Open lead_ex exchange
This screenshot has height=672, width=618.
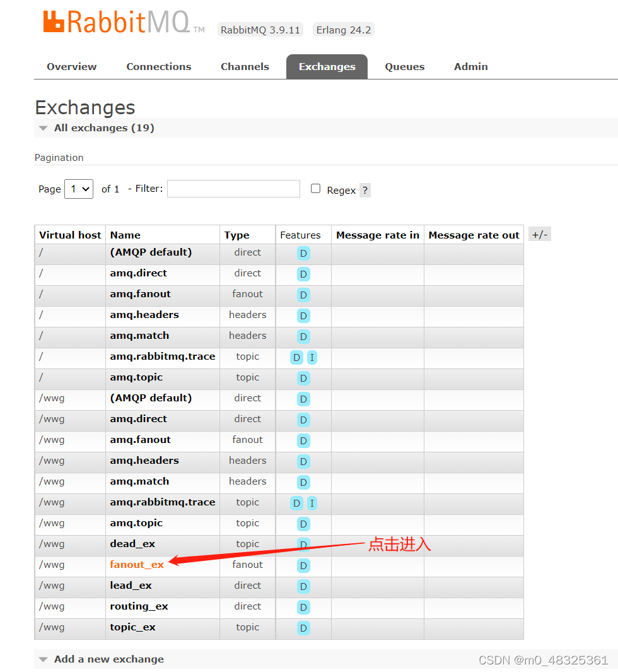point(131,586)
